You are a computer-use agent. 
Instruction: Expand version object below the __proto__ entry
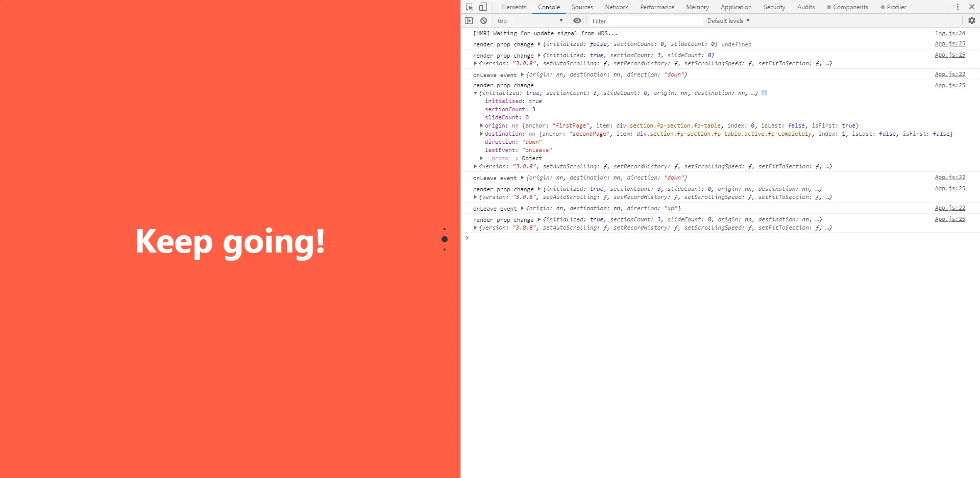pyautogui.click(x=475, y=167)
